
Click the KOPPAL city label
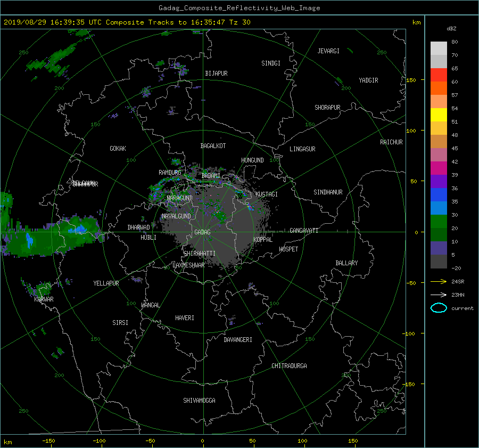click(x=263, y=240)
